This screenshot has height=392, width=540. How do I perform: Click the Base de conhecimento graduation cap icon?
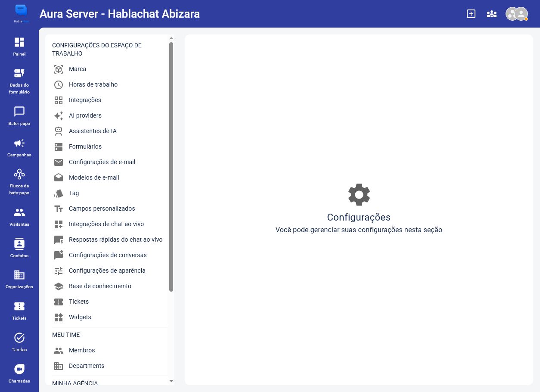[x=59, y=286]
